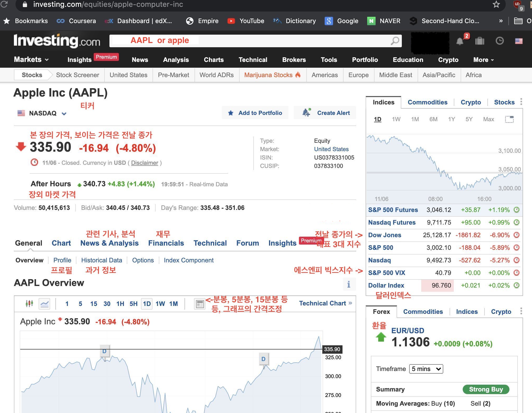Click the second D dividend marker
This screenshot has width=532, height=413.
[264, 359]
